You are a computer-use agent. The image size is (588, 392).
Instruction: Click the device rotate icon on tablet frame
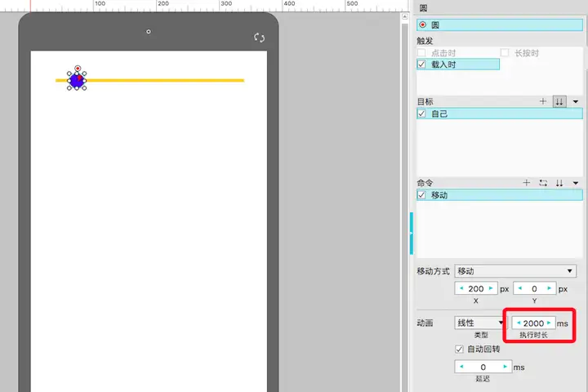pyautogui.click(x=259, y=38)
